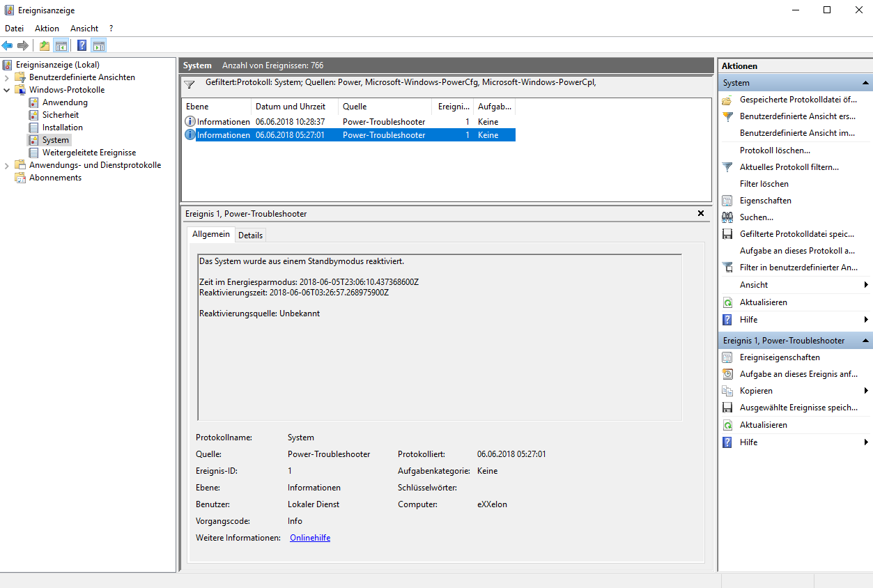The image size is (873, 588).
Task: Select Weitergeleitete Ereignisse in the tree
Action: [x=89, y=153]
